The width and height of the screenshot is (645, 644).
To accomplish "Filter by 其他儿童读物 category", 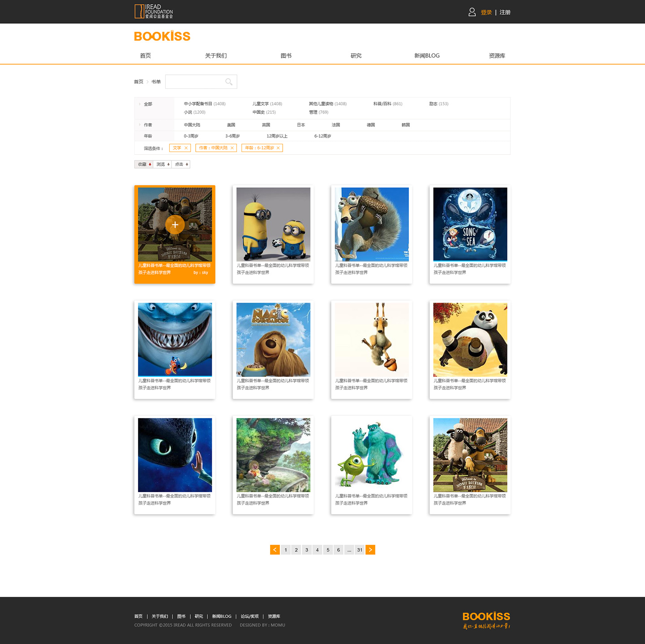I will [x=328, y=104].
